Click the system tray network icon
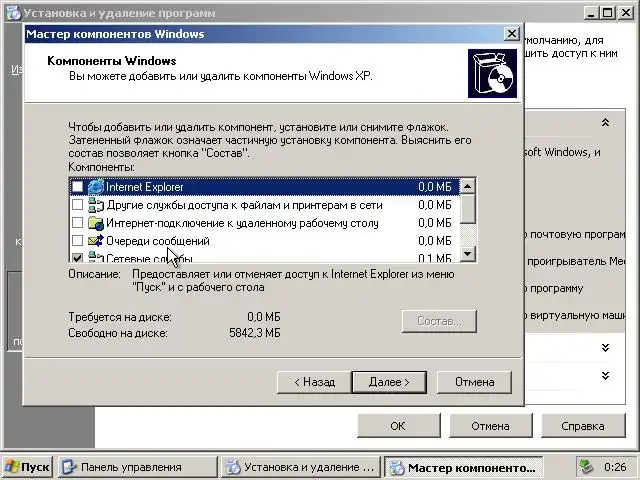The height and width of the screenshot is (480, 640). [587, 467]
